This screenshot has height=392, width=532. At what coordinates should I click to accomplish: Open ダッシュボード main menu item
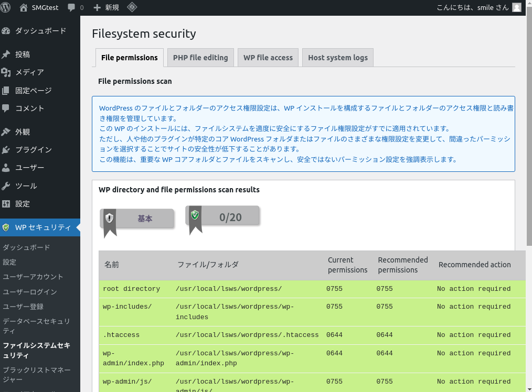(40, 31)
